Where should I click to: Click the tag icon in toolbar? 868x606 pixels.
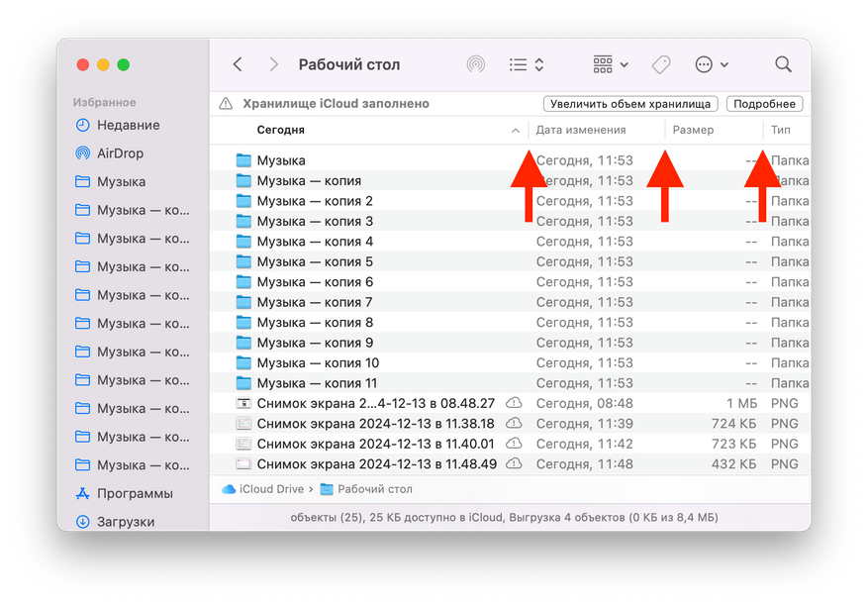[661, 64]
